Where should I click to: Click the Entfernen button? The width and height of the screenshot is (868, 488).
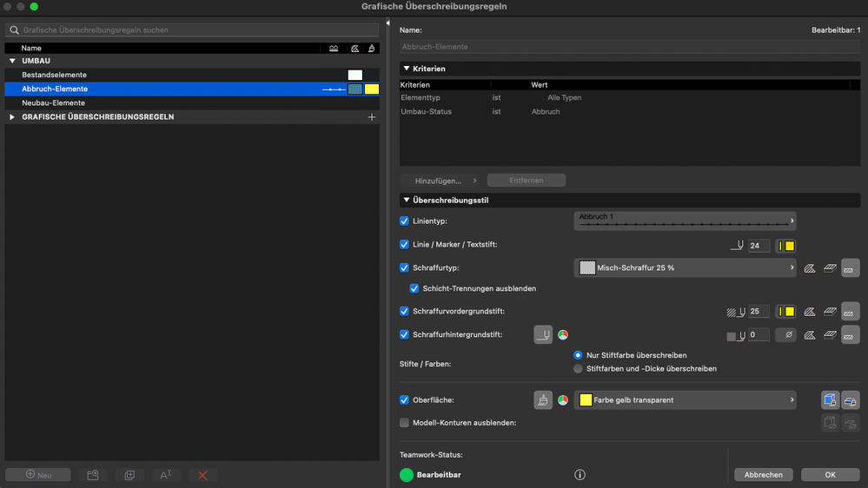[527, 181]
